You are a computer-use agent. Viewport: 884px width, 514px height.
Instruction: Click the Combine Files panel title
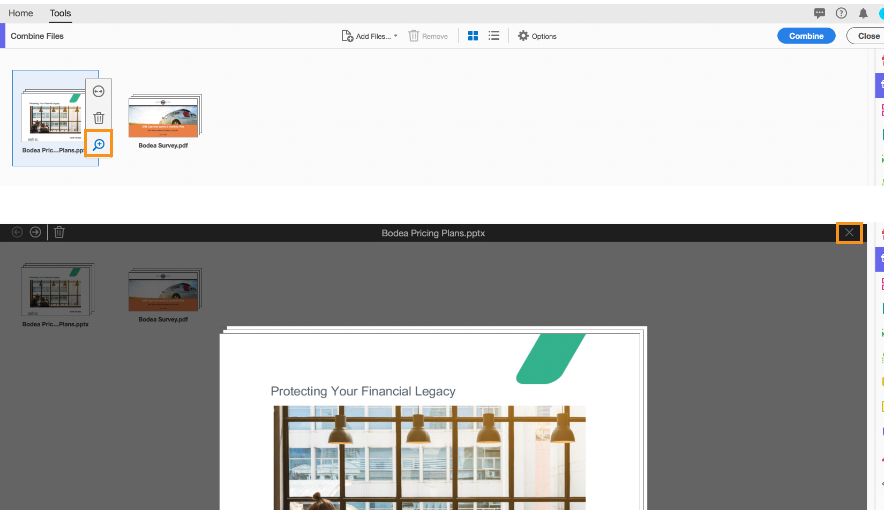coord(37,36)
